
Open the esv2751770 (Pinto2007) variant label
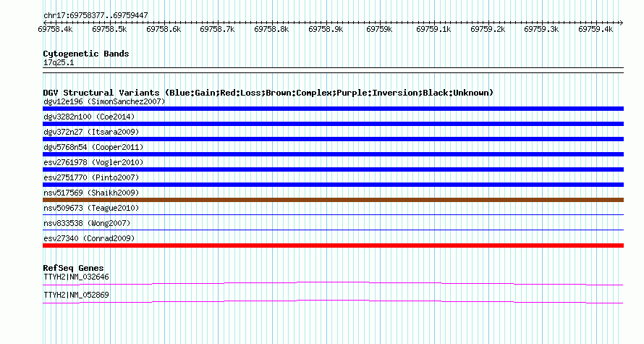[91, 177]
